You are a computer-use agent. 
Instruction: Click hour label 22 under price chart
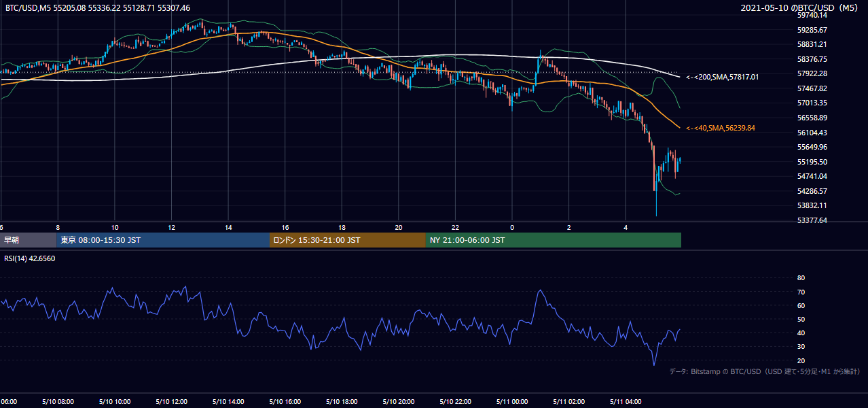tap(456, 227)
